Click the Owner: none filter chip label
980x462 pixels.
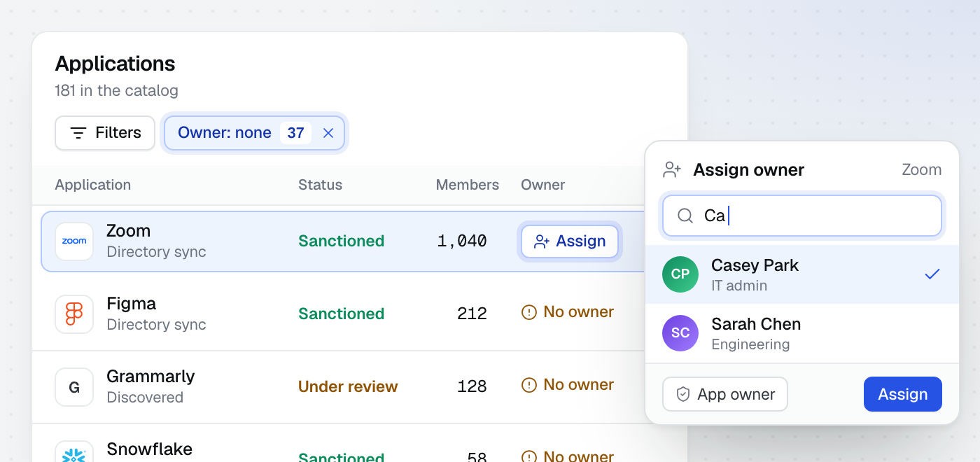225,133
